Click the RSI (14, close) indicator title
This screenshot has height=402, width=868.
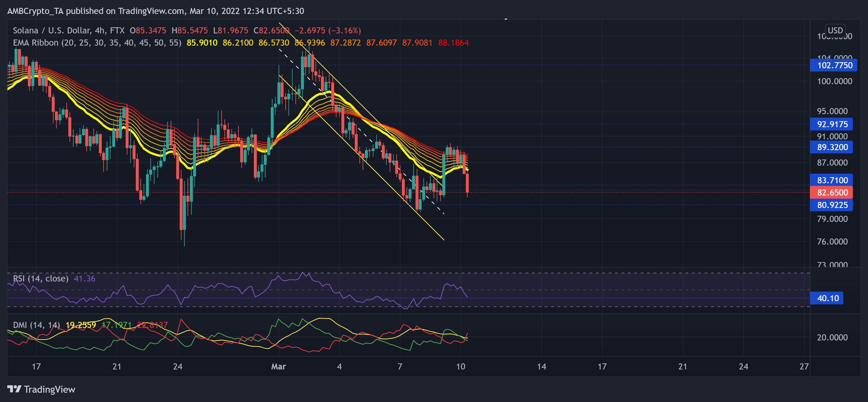click(40, 279)
